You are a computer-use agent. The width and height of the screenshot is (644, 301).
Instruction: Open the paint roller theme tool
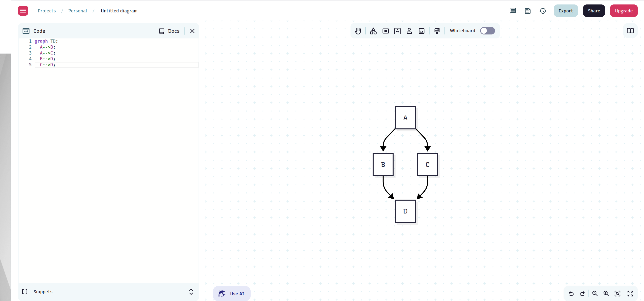point(437,31)
